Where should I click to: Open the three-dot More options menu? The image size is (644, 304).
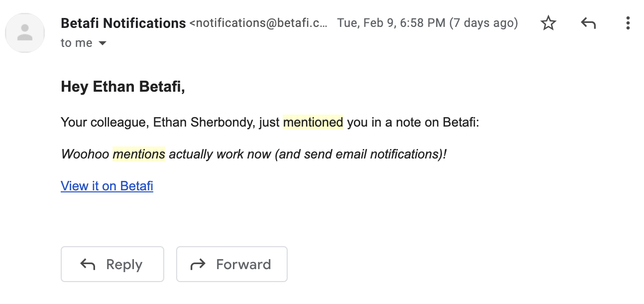628,23
